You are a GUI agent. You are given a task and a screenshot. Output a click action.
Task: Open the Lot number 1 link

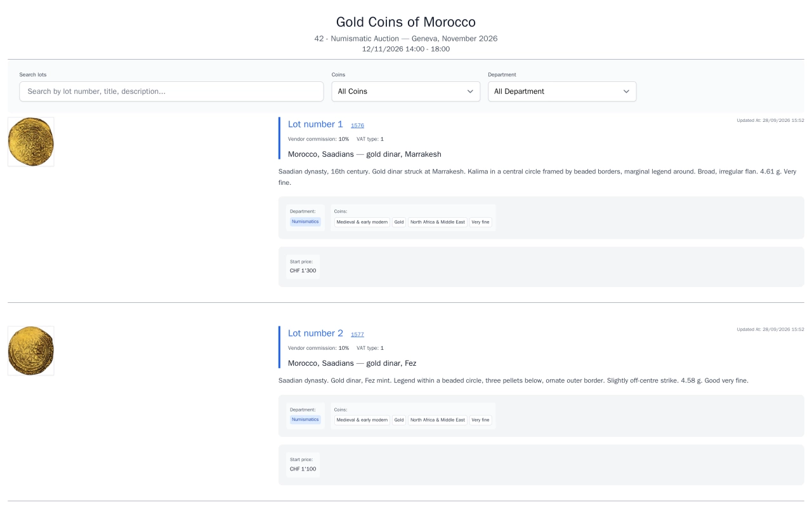(315, 124)
